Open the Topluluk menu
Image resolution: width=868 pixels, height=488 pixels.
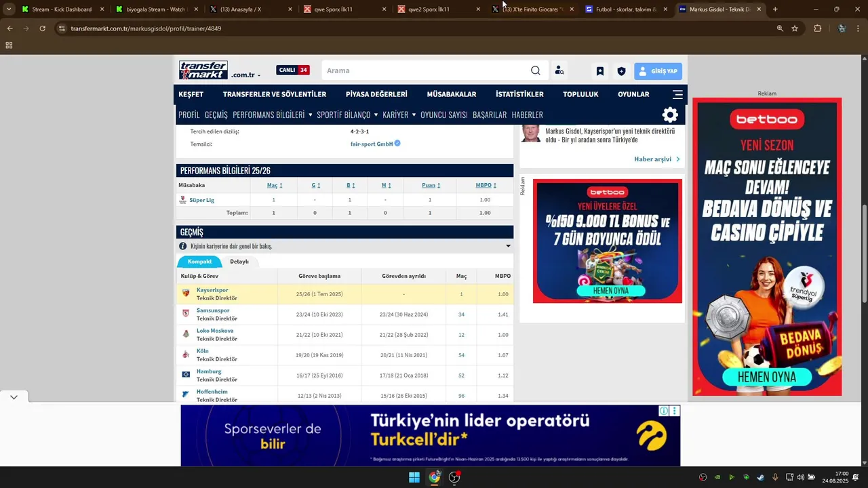pyautogui.click(x=580, y=94)
